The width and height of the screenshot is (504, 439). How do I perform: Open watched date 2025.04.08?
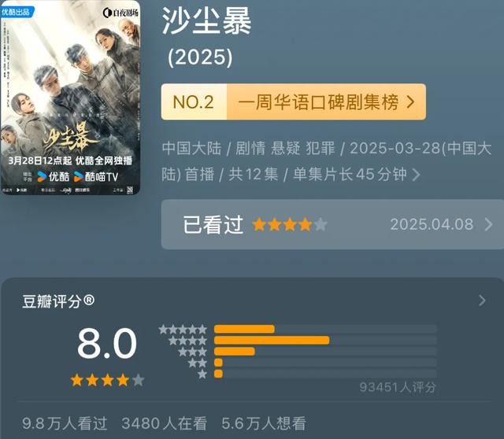[432, 224]
